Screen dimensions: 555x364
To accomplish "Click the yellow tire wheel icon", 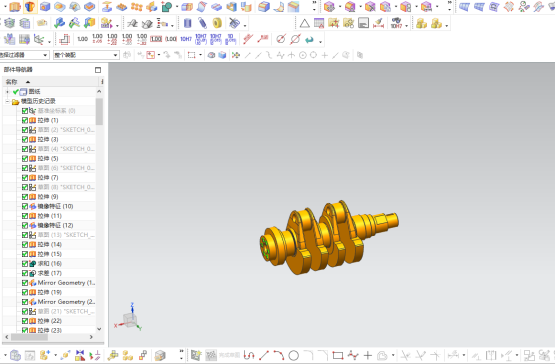I will 217,24.
